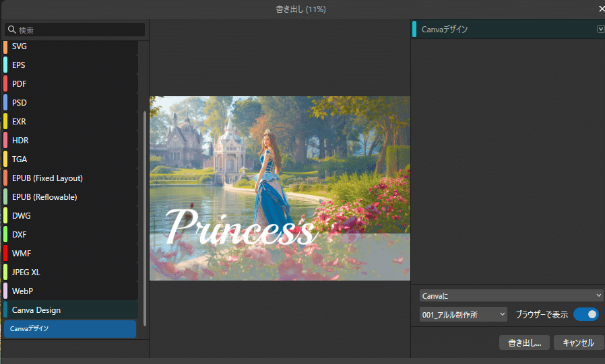Expand the Canvaデザイン header dropdown arrow

click(600, 29)
